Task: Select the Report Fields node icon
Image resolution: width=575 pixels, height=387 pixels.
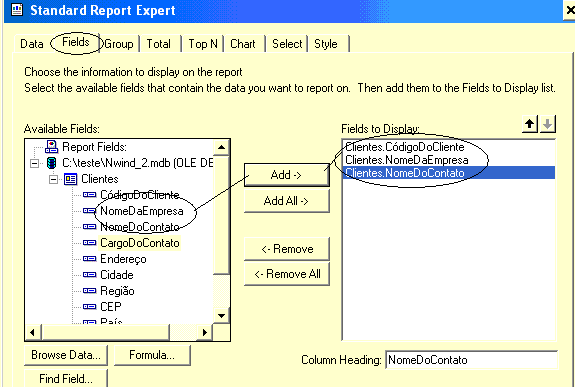Action: [51, 147]
